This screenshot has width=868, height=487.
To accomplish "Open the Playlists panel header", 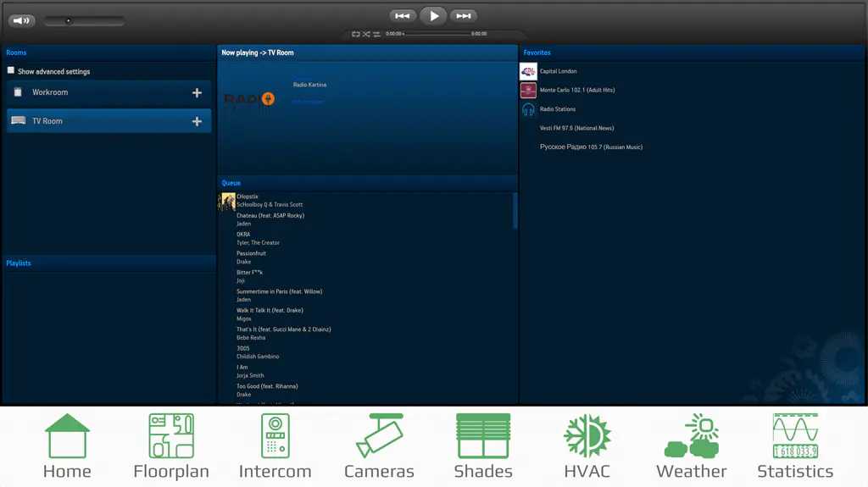I will point(108,263).
